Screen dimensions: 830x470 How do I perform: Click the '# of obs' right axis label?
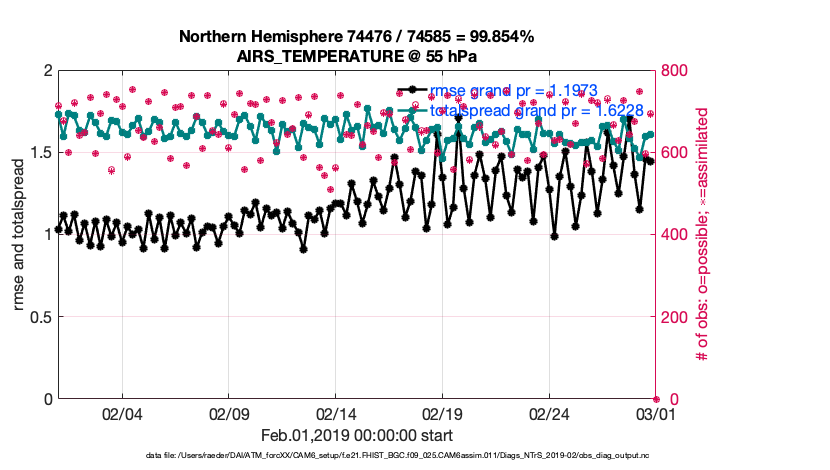(x=703, y=234)
